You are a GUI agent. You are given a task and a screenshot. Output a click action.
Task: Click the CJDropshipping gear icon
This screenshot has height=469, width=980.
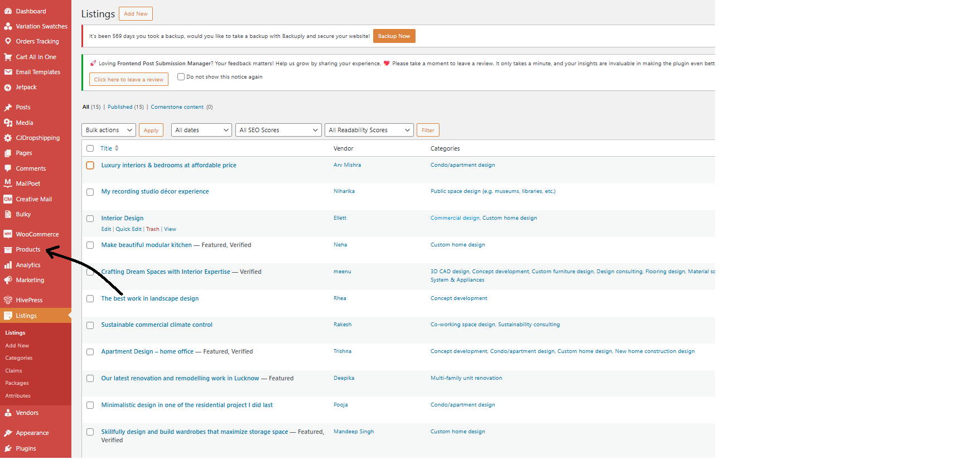[8, 138]
